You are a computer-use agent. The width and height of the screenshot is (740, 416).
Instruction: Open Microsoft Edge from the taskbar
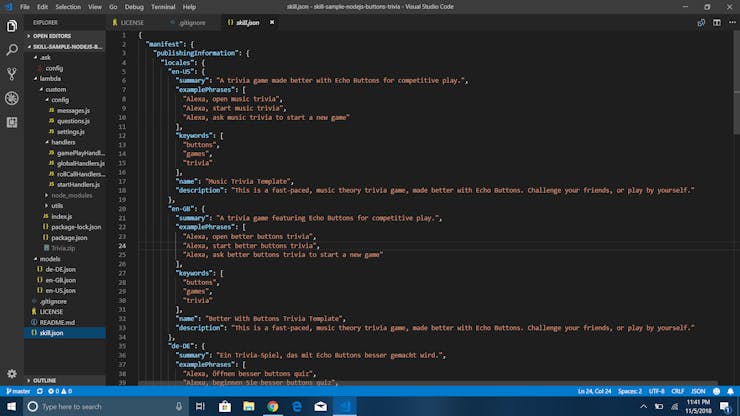[x=297, y=406]
